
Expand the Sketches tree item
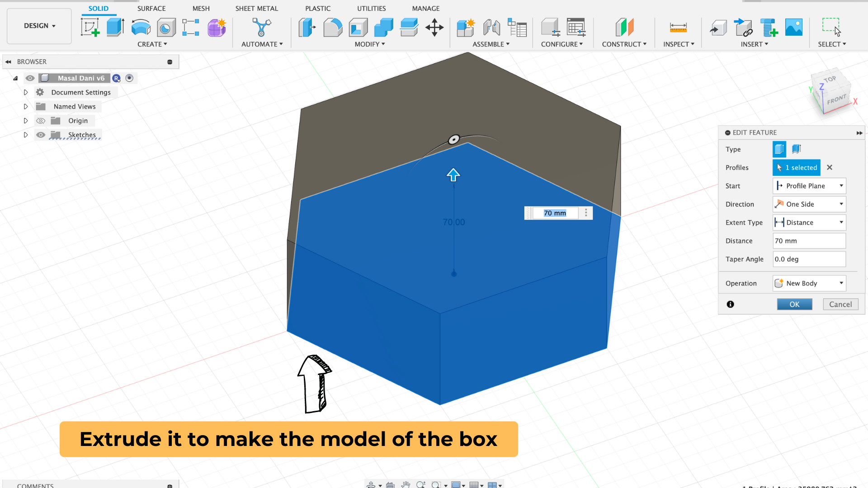tap(25, 135)
